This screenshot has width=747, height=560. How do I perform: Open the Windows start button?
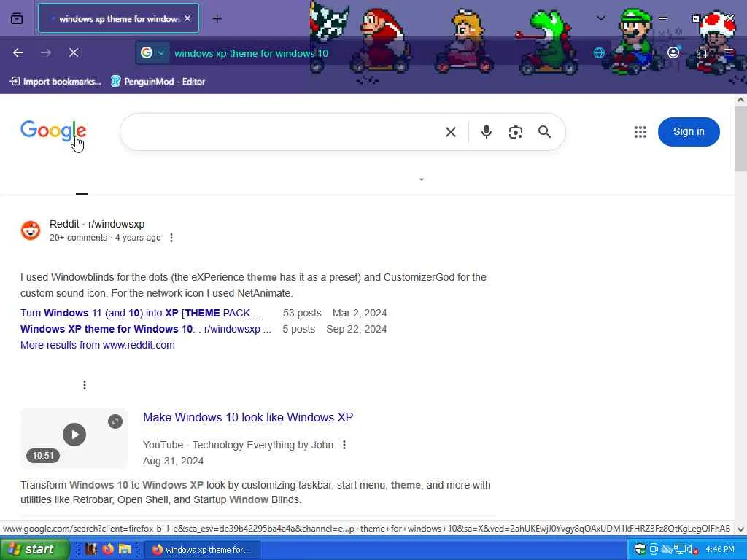tap(35, 549)
